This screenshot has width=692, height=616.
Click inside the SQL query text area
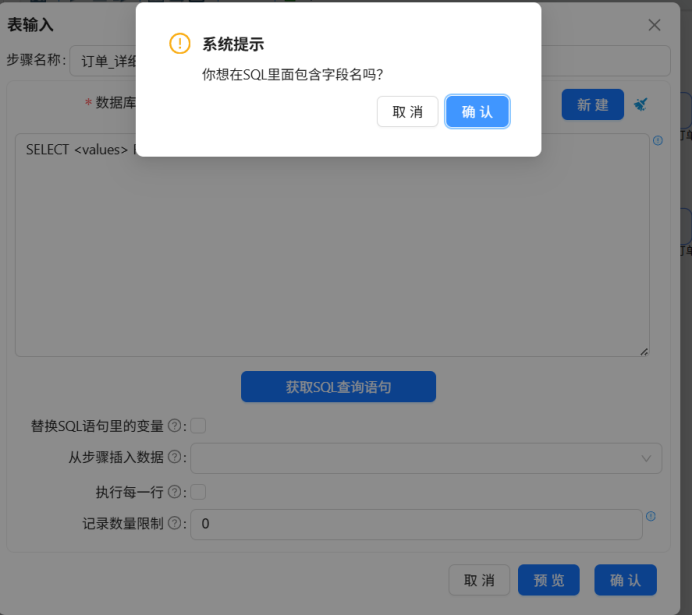[332, 245]
